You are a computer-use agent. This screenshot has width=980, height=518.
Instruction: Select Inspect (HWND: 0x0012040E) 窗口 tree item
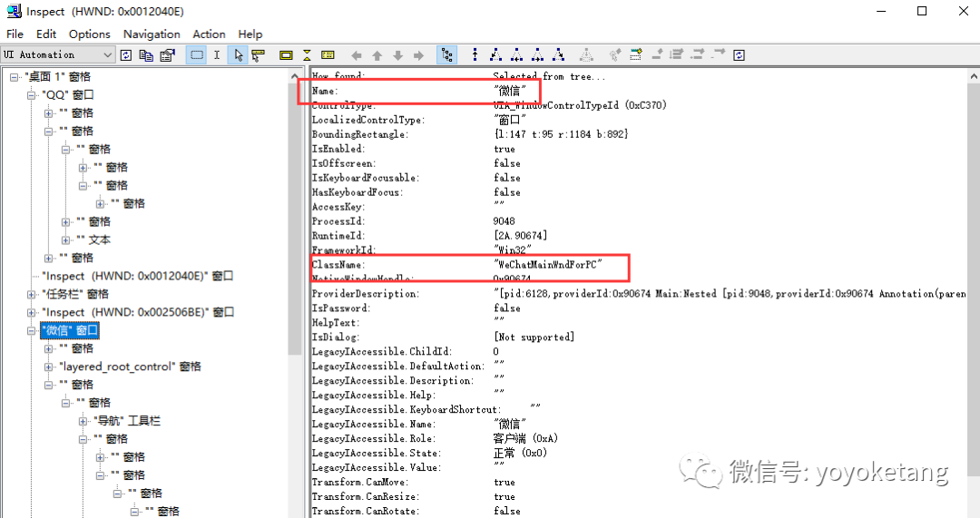(x=138, y=276)
